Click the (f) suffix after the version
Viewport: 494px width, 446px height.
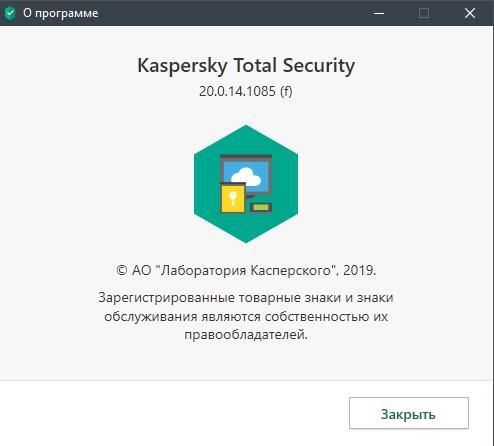(286, 91)
